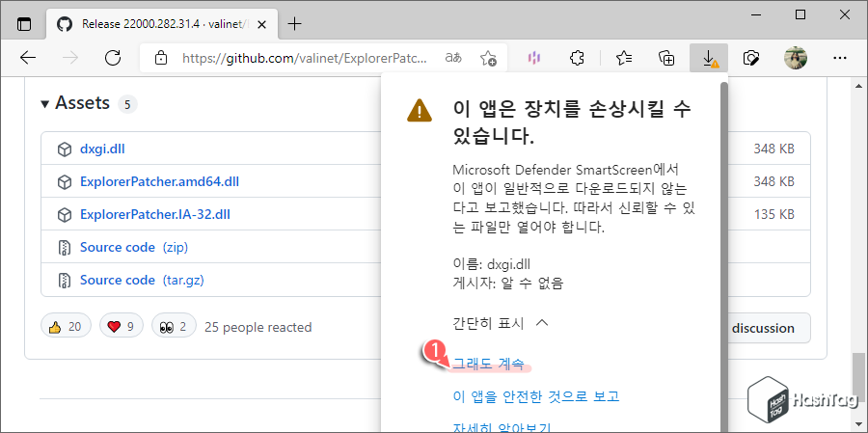Screen dimensions: 868x433
Task: Click the page scrollbar up arrow
Action: click(x=857, y=85)
